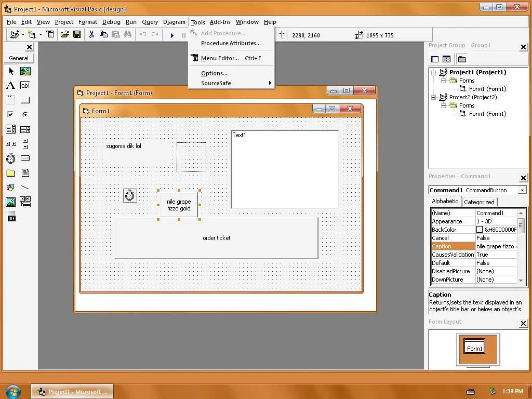
Task: Open the Command1 object dropdown in Properties
Action: pos(523,190)
